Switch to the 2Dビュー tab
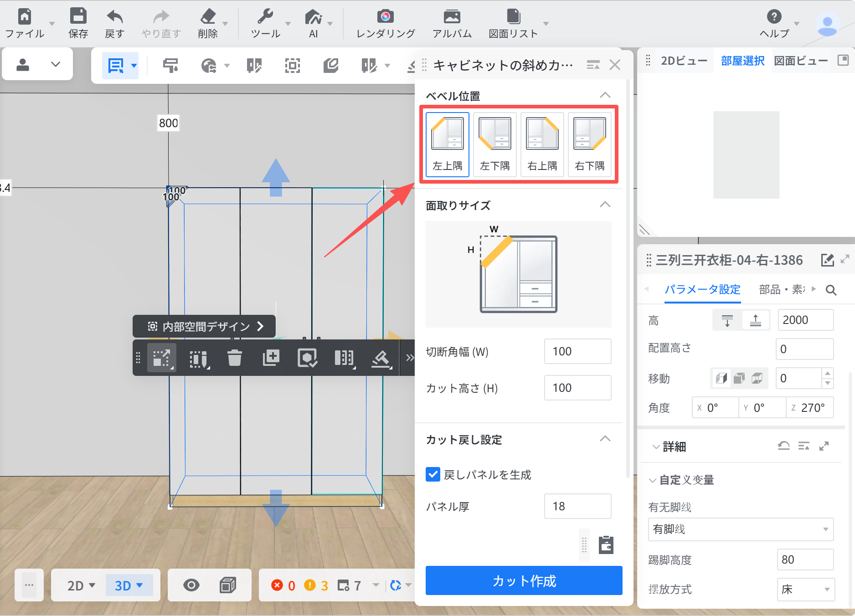This screenshot has height=616, width=855. 684,61
